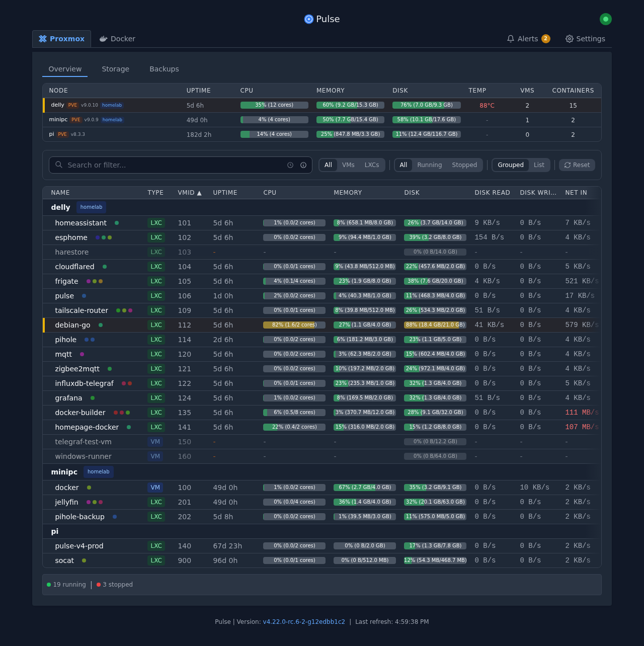
Task: Click the search history clock icon
Action: tap(290, 165)
